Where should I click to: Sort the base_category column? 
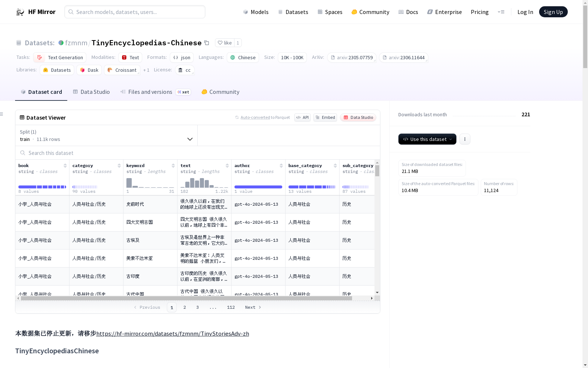335,166
